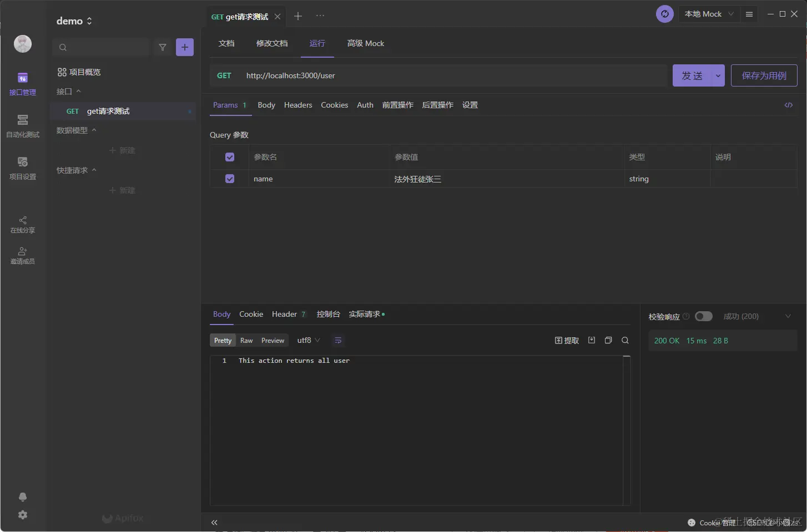Add a new tab with plus icon
The width and height of the screenshot is (807, 532).
click(298, 16)
